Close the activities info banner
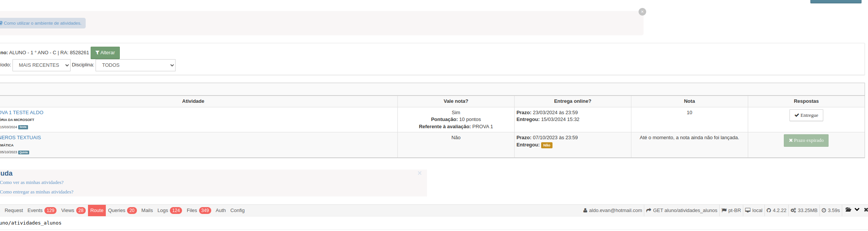Image resolution: width=868 pixels, height=231 pixels. [x=642, y=12]
